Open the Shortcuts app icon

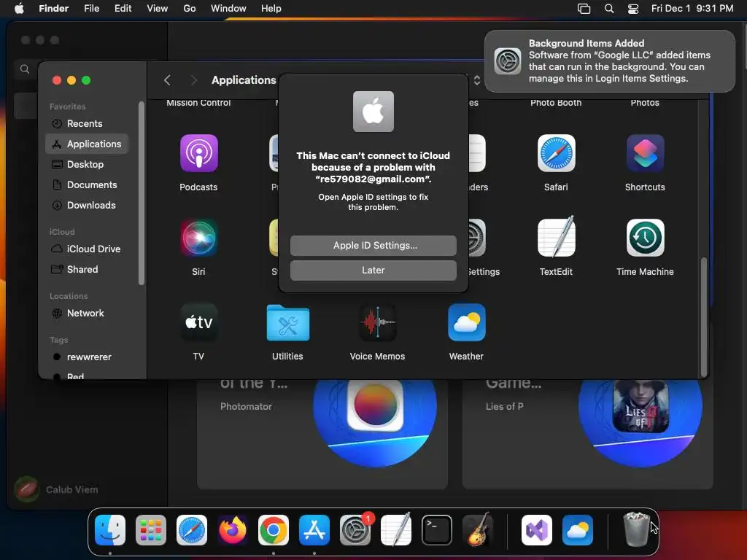point(645,153)
